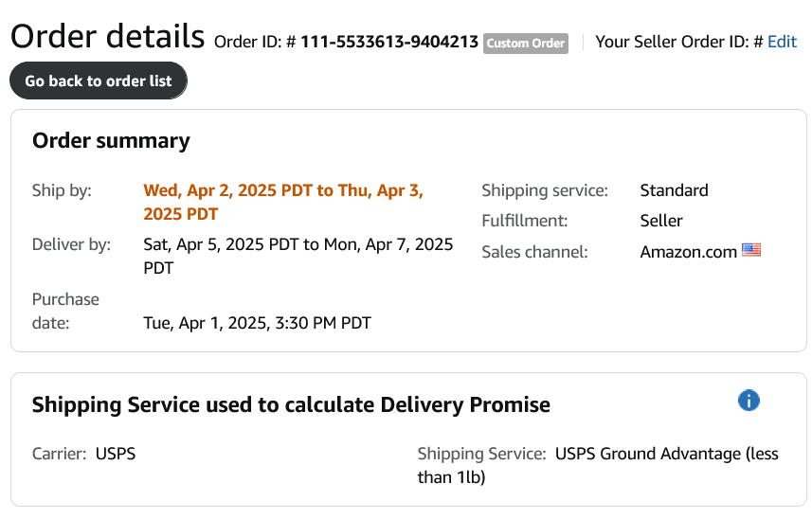Edit your Seller Order ID

pos(782,42)
